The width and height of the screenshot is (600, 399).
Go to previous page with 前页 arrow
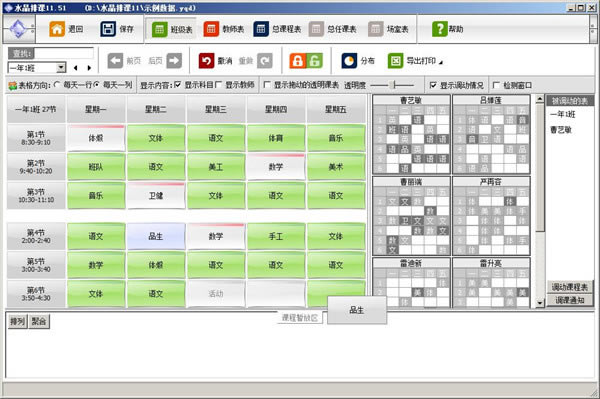[115, 60]
